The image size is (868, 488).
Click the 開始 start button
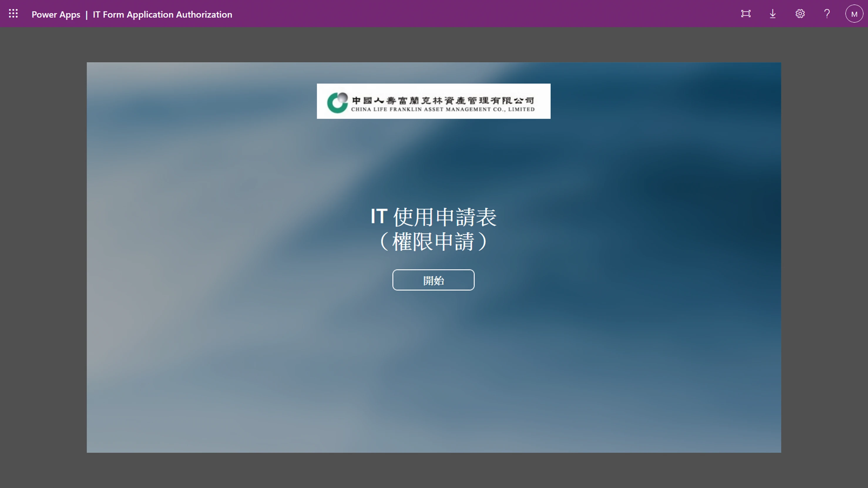tap(433, 280)
